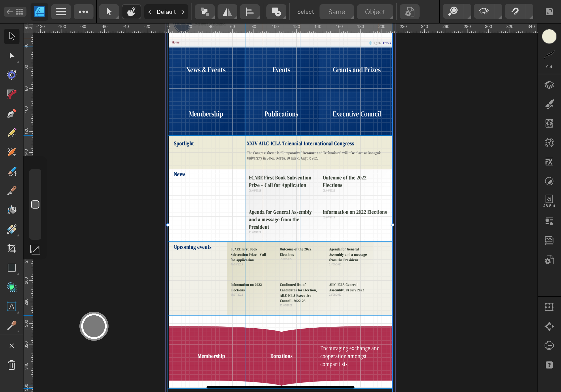Expand the arrange order options
The image size is (561, 392).
pyautogui.click(x=205, y=12)
